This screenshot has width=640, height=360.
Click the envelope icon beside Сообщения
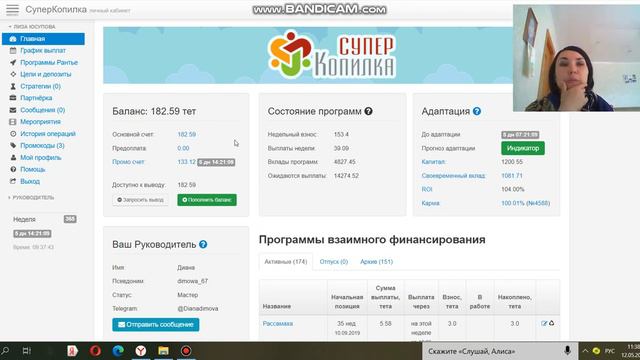click(x=13, y=110)
